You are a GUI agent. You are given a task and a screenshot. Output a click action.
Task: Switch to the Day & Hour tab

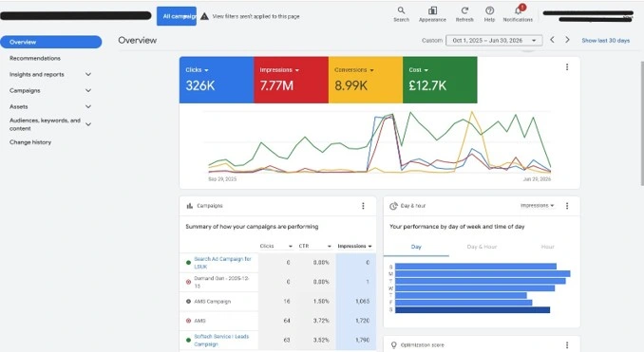point(482,247)
